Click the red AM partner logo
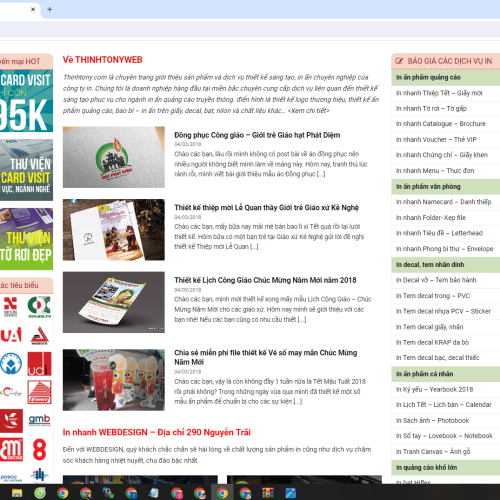 [11, 449]
